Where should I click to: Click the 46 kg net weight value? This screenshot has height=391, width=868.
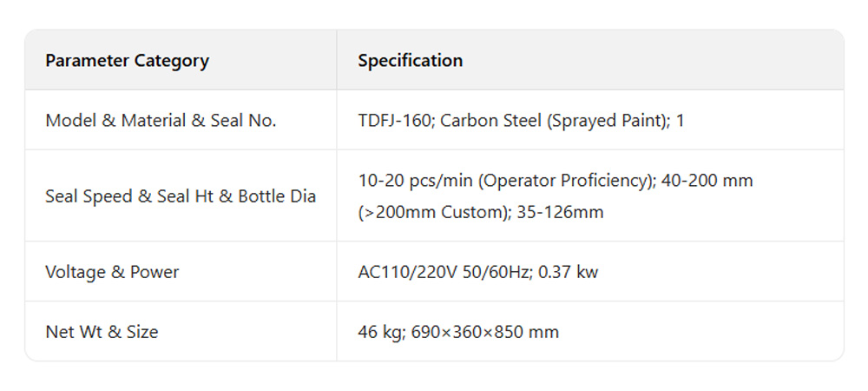(381, 332)
